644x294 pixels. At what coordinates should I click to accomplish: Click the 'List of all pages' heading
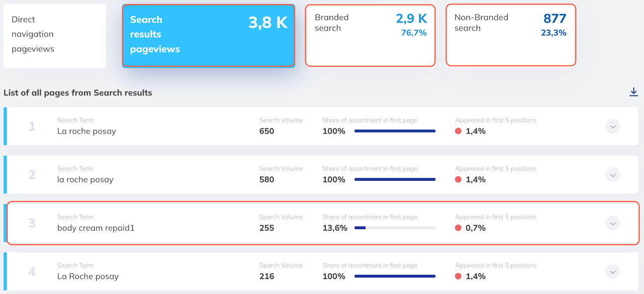tap(78, 93)
